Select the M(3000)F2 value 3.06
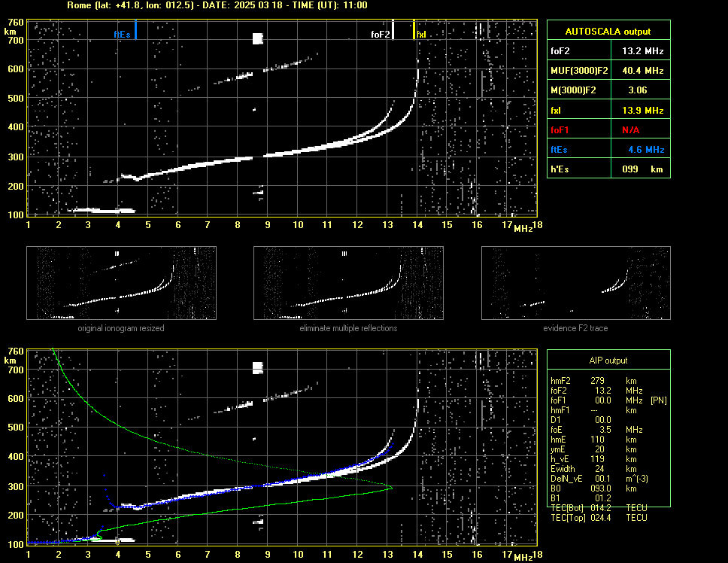Viewport: 728px width, 563px height. (x=638, y=90)
